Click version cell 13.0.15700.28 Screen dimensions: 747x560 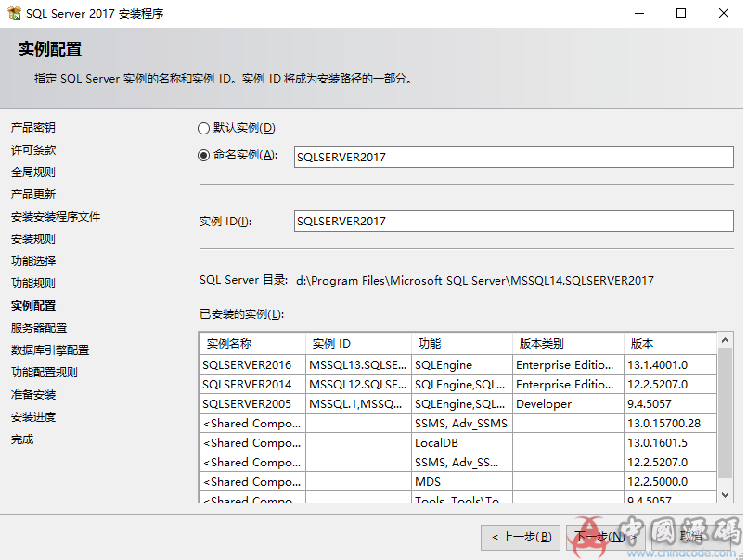tap(670, 424)
